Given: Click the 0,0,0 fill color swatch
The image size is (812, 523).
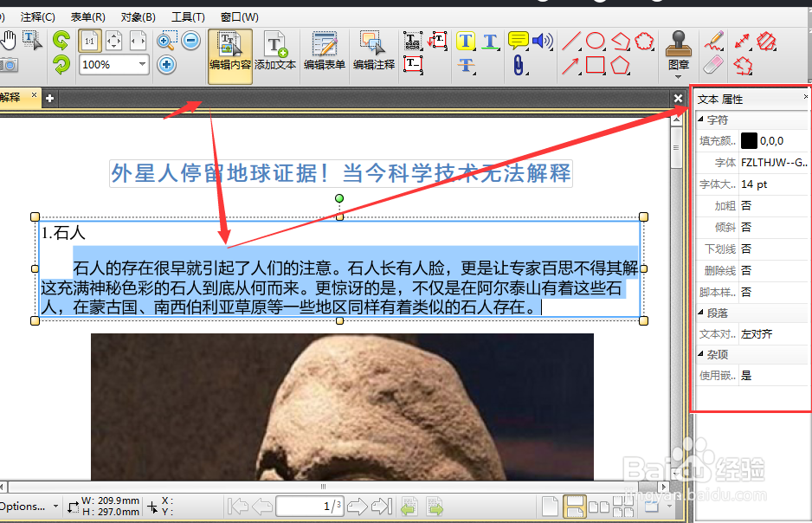Looking at the screenshot, I should click(750, 140).
